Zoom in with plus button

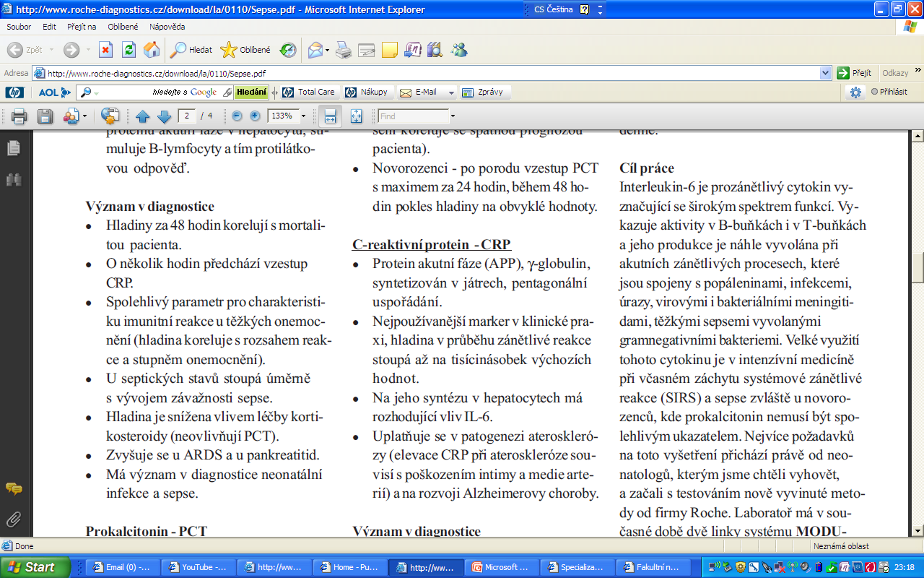255,116
